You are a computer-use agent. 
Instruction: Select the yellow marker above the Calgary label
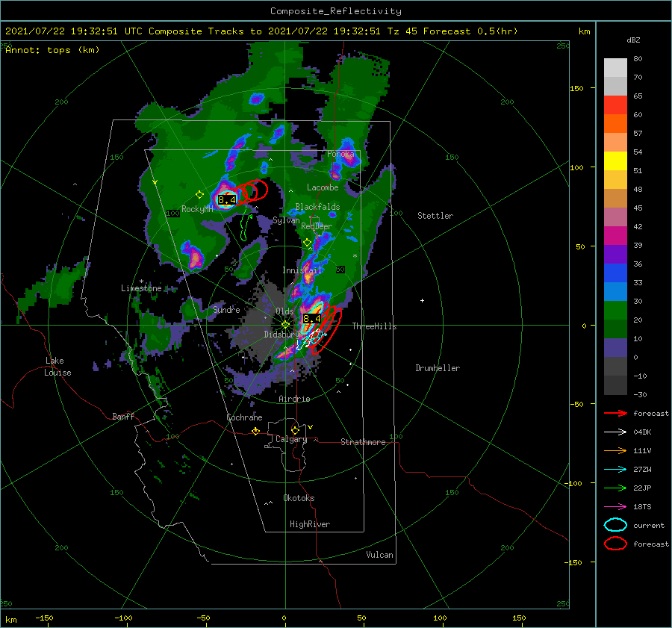(x=295, y=430)
